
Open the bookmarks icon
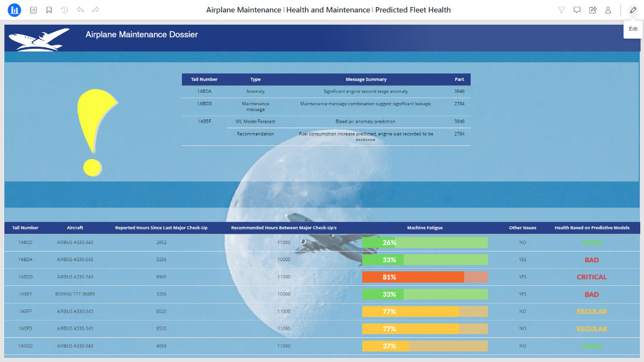click(x=49, y=10)
